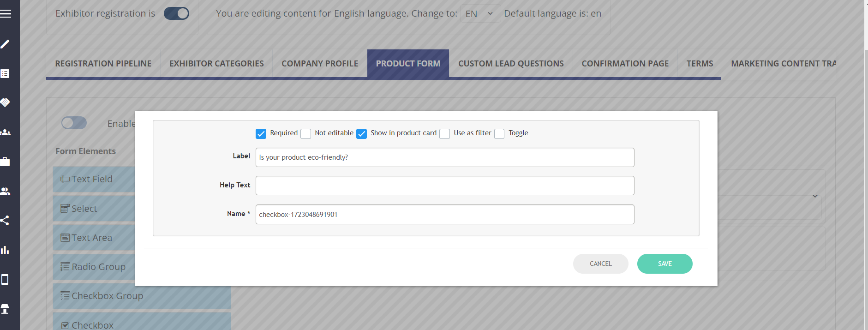The height and width of the screenshot is (330, 868).
Task: Click the briefcase icon in sidebar
Action: 5,162
